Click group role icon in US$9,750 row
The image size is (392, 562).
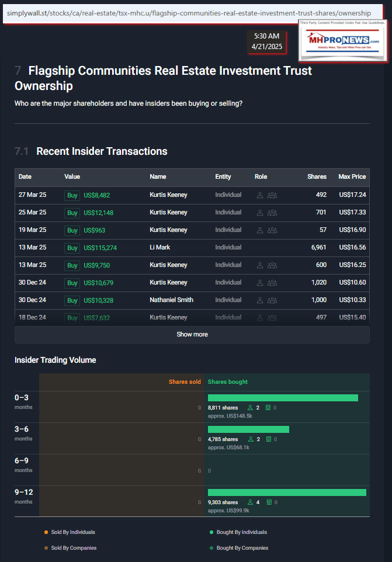[x=272, y=266]
